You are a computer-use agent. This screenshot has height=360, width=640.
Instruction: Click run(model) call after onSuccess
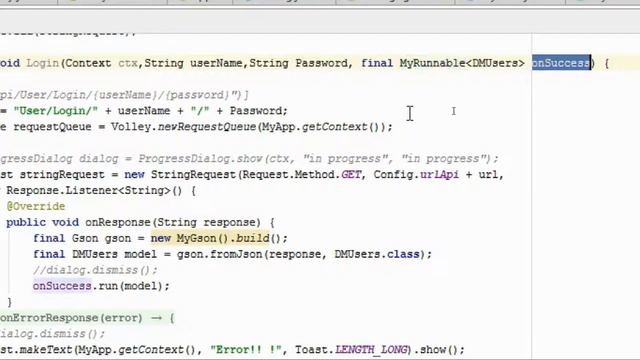131,286
